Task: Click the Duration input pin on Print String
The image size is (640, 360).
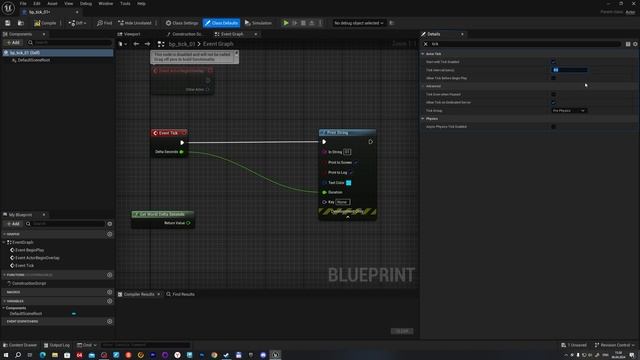Action: pyautogui.click(x=324, y=192)
